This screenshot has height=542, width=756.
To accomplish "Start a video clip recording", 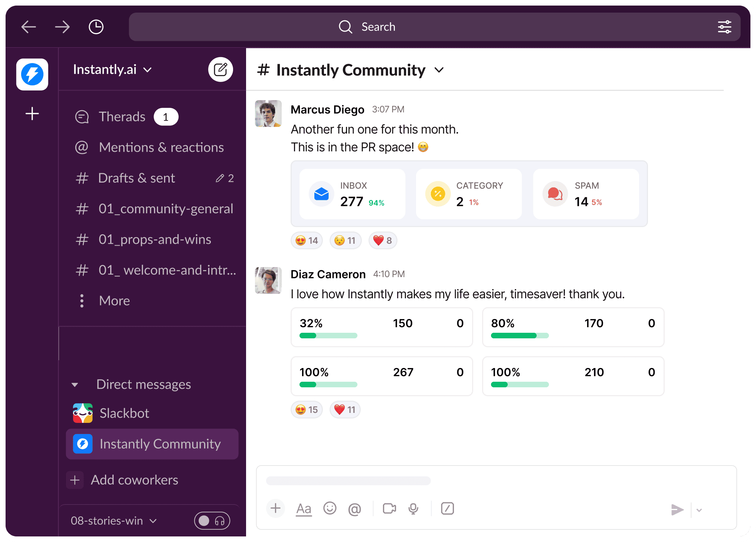I will tap(389, 508).
